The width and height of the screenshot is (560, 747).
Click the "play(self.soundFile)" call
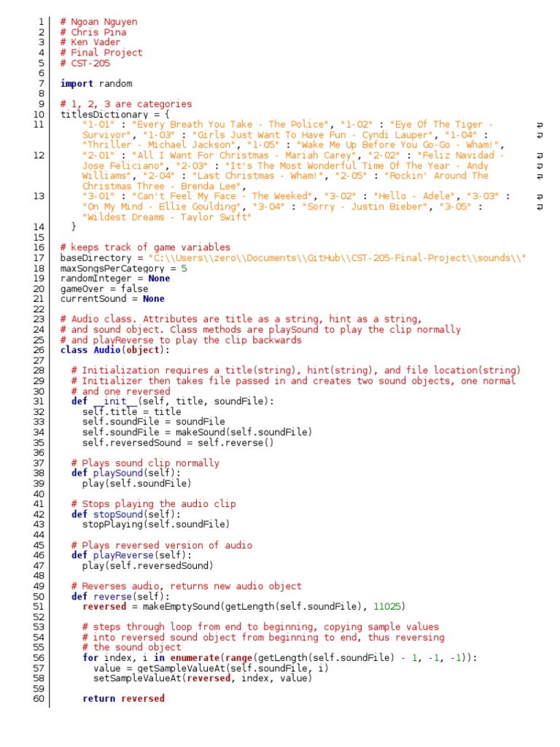point(136,484)
